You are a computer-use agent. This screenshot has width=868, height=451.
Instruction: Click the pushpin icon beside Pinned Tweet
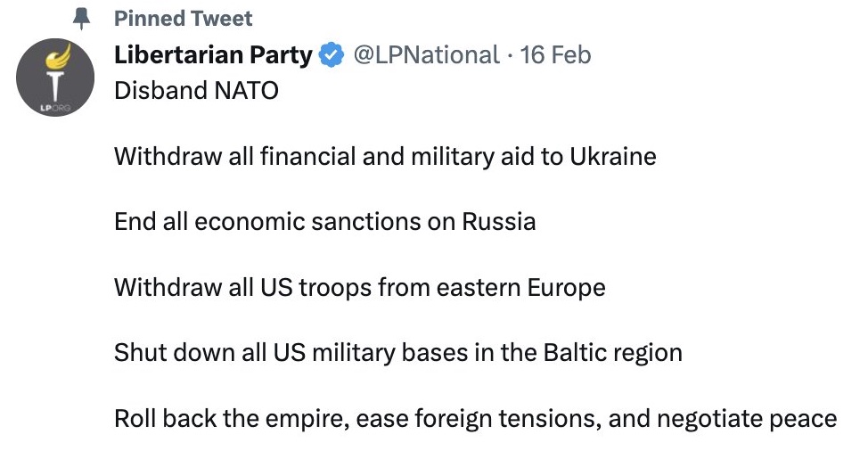point(81,19)
